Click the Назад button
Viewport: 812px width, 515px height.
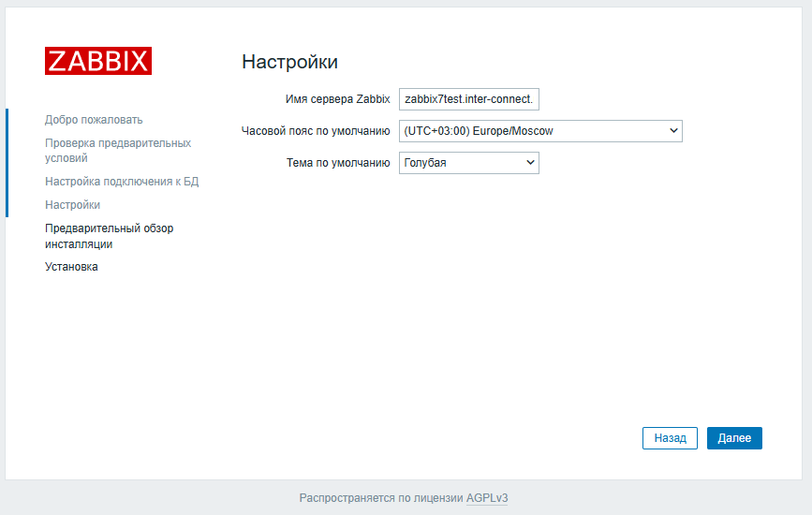point(670,438)
